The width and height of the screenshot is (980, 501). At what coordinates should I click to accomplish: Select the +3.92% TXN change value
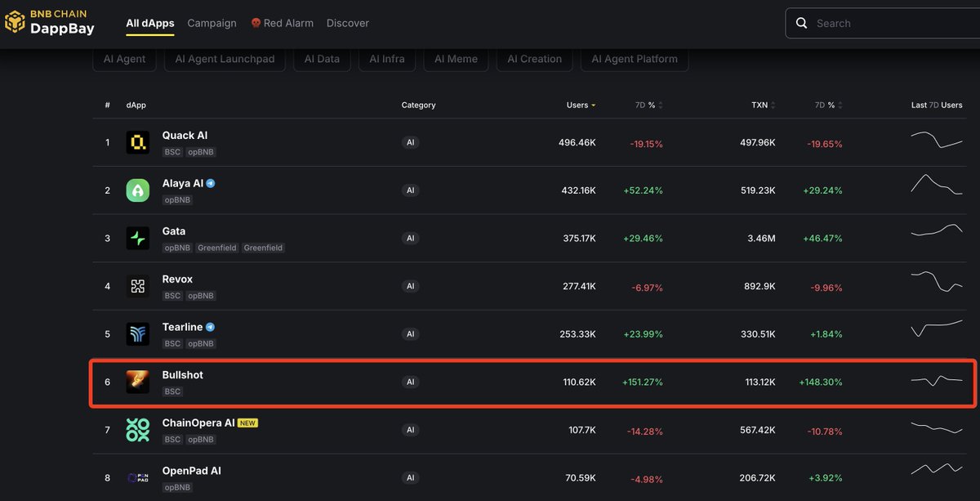[826, 478]
